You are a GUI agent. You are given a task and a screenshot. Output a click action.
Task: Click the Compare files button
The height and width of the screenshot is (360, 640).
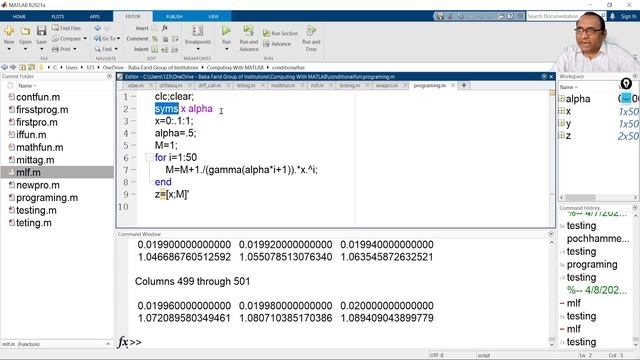66,38
